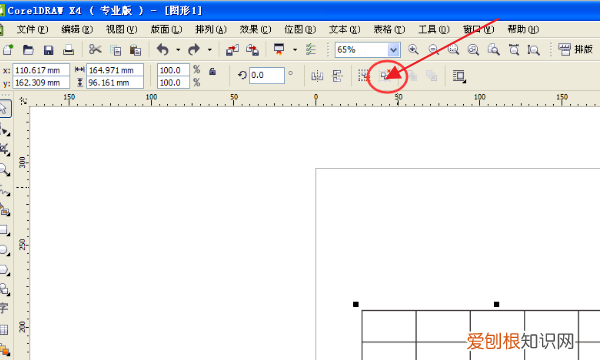Viewport: 600px width, 360px height.
Task: Click the Paste clipboard icon
Action: point(135,50)
